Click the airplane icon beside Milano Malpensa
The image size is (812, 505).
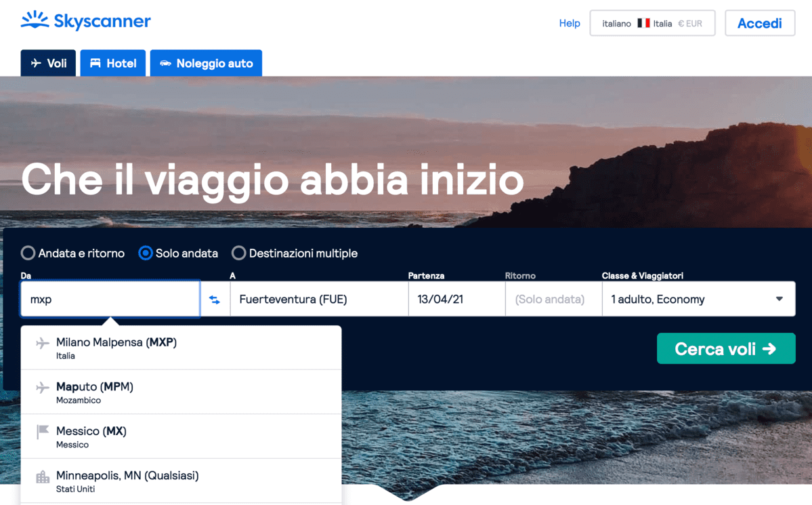click(x=43, y=343)
